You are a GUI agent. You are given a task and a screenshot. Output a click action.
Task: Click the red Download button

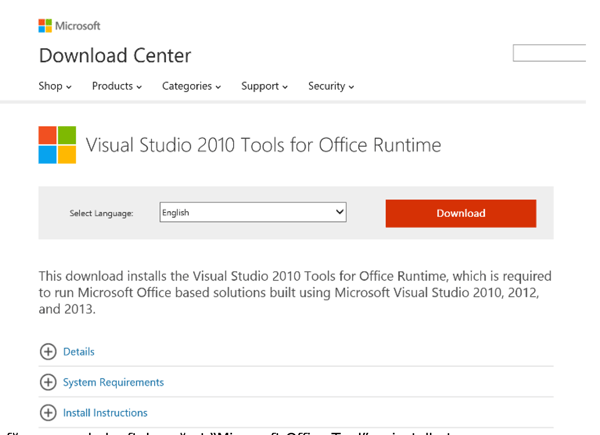click(x=461, y=213)
